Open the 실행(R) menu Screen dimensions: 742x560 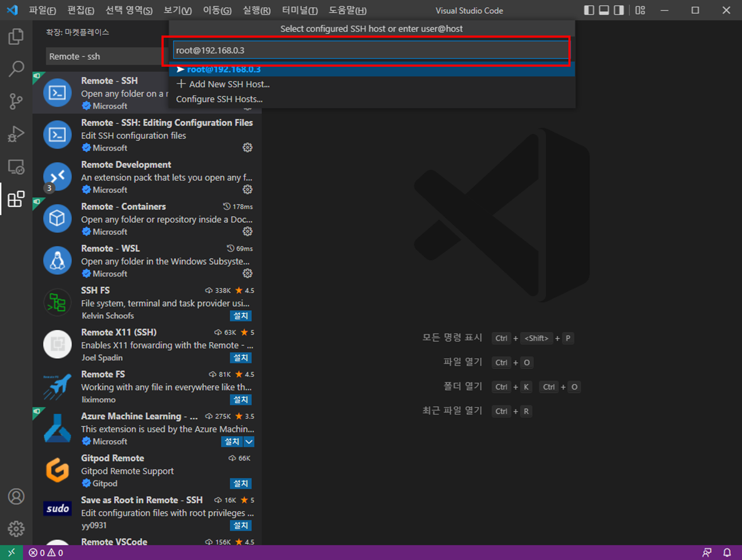click(257, 10)
